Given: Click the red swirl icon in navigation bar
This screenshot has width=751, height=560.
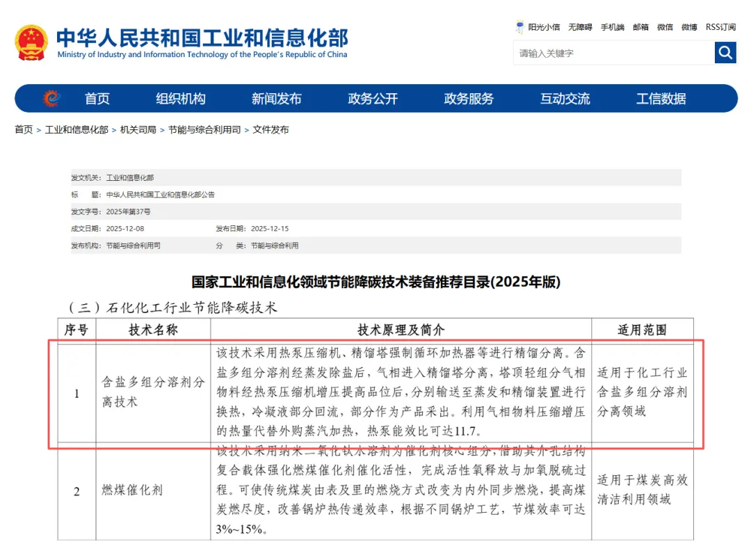Looking at the screenshot, I should (x=51, y=99).
